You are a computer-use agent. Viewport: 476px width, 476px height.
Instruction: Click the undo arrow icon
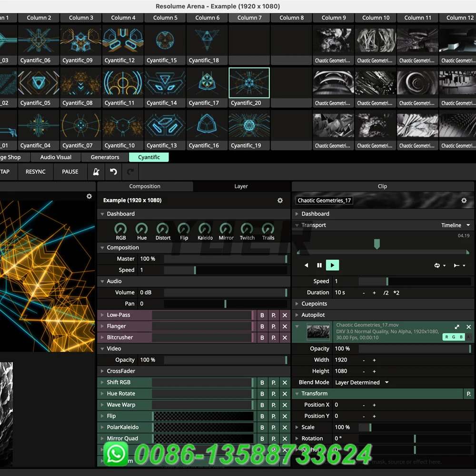coord(113,172)
